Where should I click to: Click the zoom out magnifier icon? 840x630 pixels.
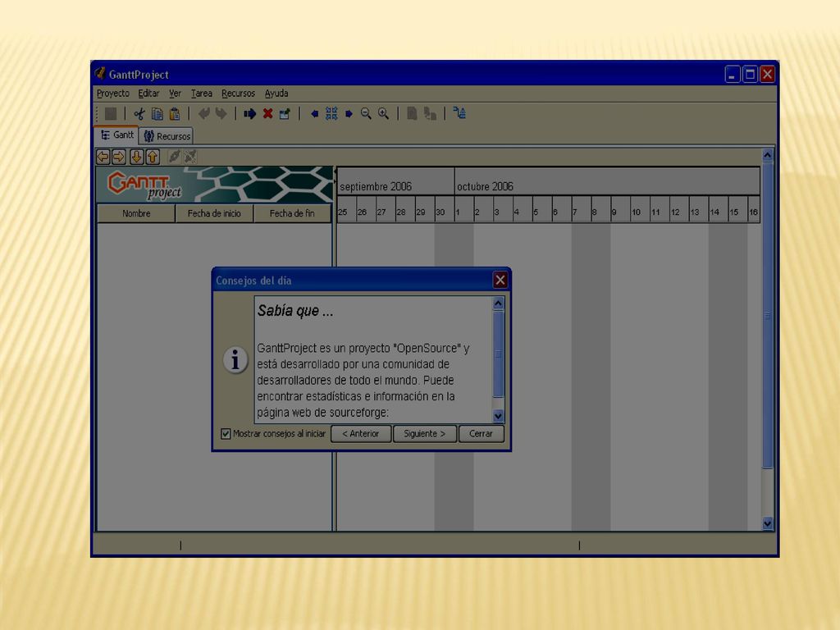pyautogui.click(x=366, y=113)
